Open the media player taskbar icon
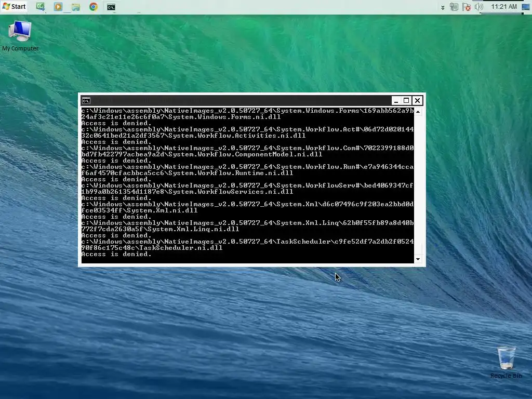This screenshot has width=532, height=399. coord(58,7)
